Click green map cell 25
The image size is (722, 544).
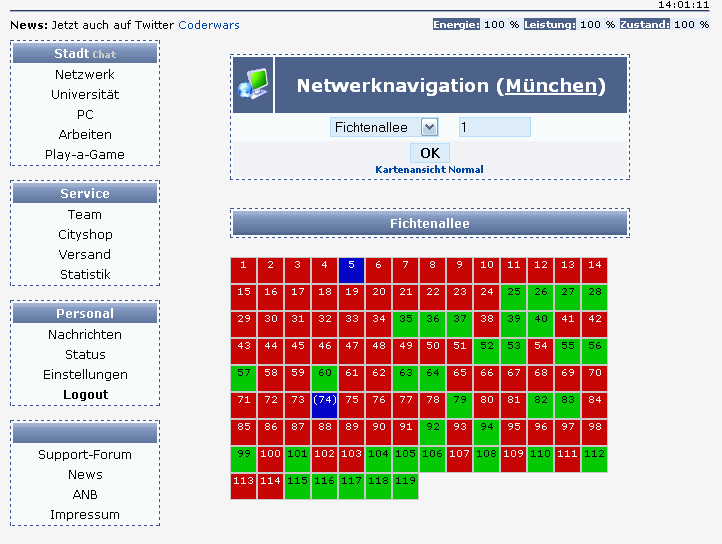[x=513, y=297]
